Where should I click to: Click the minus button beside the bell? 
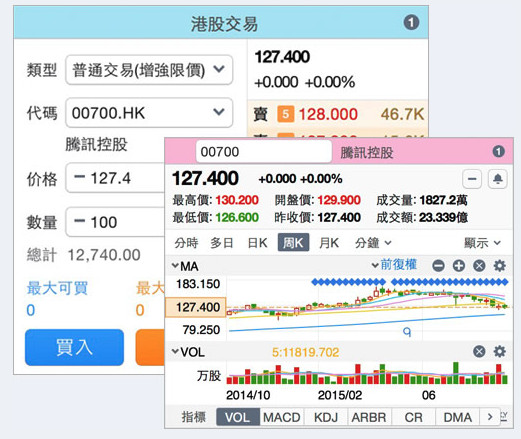point(472,179)
